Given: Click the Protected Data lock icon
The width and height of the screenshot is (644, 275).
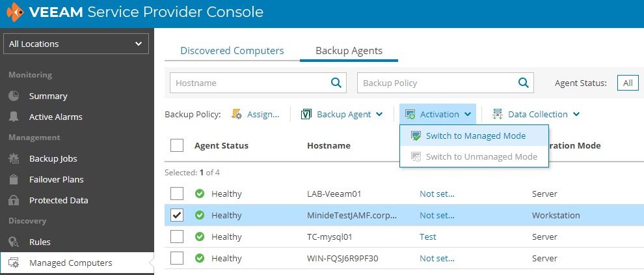Looking at the screenshot, I should click(x=14, y=201).
